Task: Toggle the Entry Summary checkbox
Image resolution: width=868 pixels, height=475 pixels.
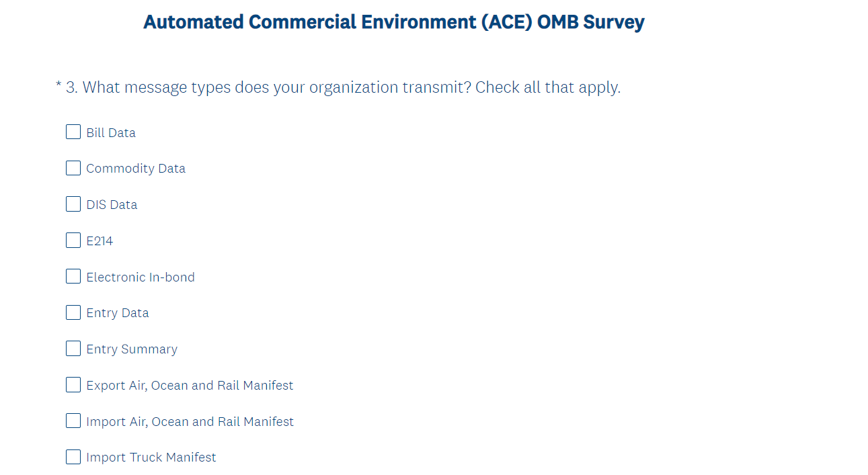Action: pos(73,349)
